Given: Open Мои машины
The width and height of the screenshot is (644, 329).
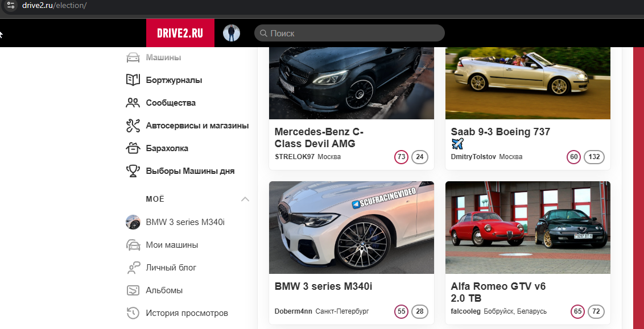Looking at the screenshot, I should pyautogui.click(x=172, y=245).
